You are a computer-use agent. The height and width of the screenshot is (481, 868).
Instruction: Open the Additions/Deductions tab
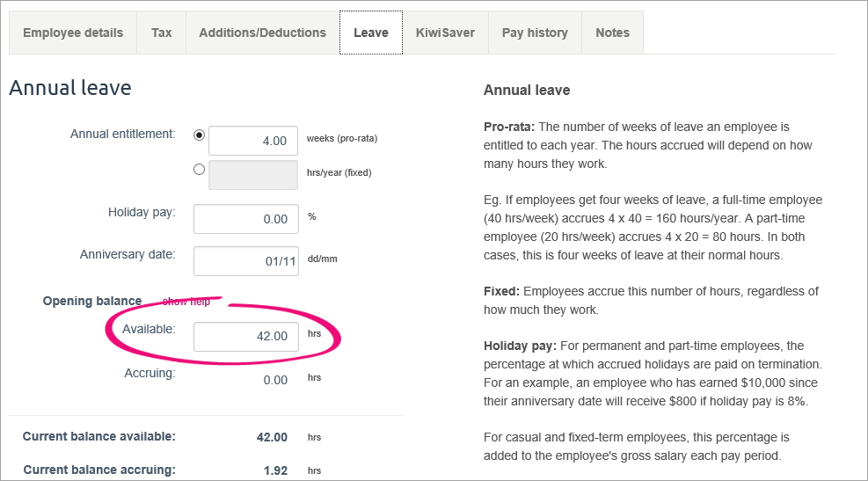pyautogui.click(x=262, y=33)
